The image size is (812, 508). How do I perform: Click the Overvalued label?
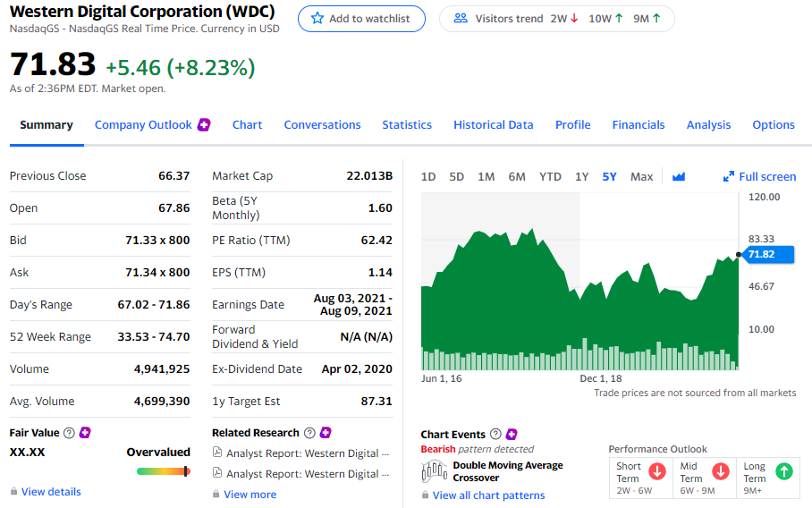coord(158,452)
